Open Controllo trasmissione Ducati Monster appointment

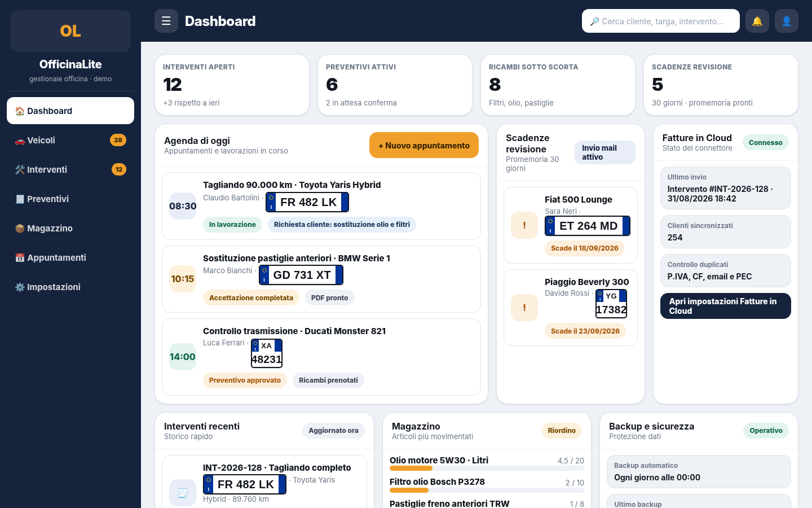[x=321, y=357]
